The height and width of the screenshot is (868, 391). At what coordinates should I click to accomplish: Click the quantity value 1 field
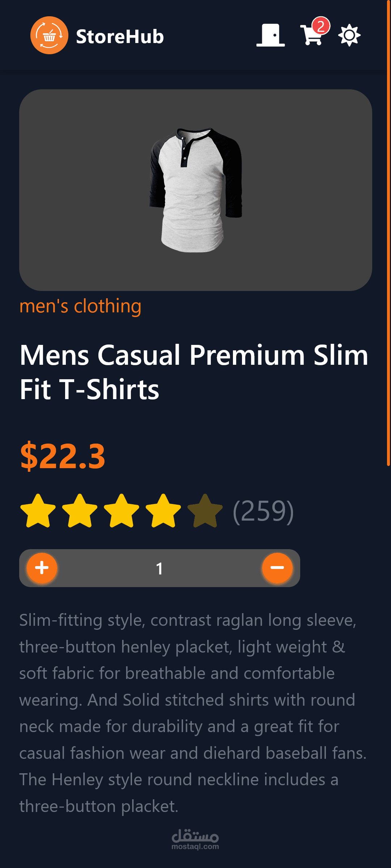[160, 568]
